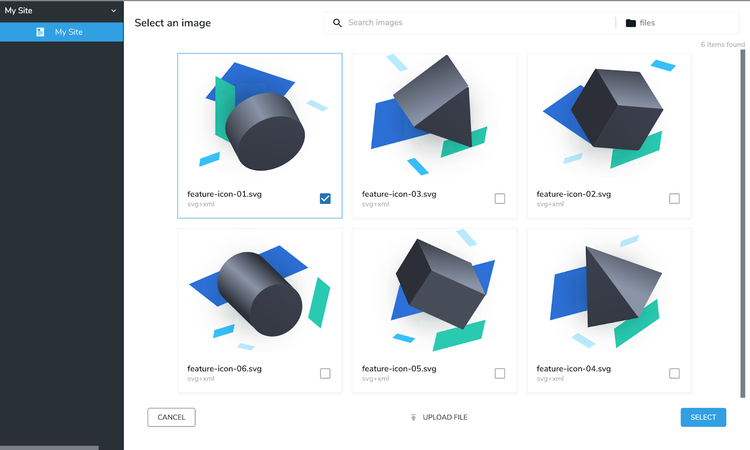Image resolution: width=750 pixels, height=450 pixels.
Task: Click the My Site page icon
Action: [40, 32]
